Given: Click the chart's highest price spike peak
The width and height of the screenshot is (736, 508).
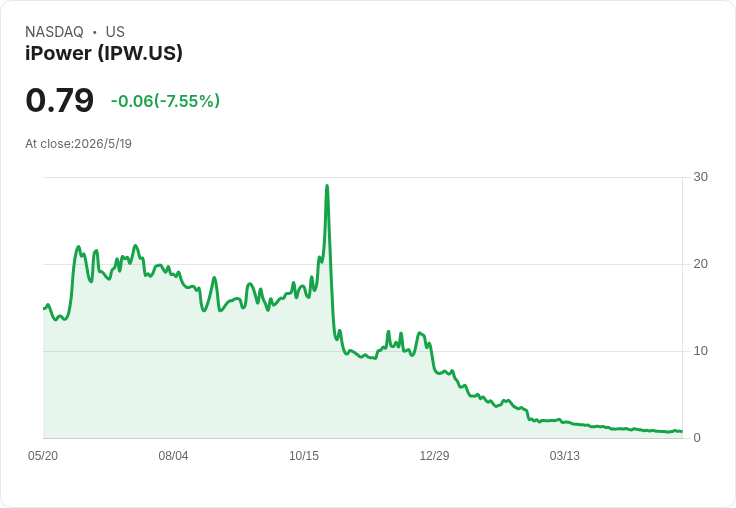Looking at the screenshot, I should point(327,186).
